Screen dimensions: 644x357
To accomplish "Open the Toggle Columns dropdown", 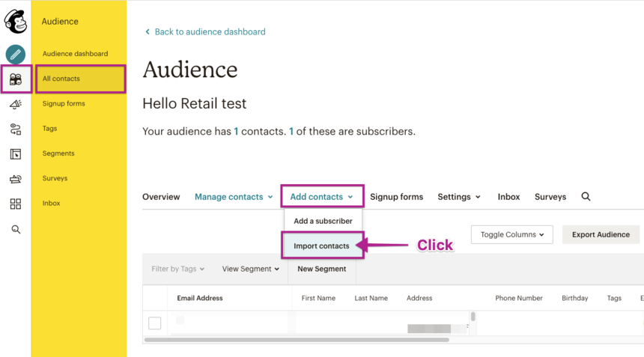I will 512,234.
